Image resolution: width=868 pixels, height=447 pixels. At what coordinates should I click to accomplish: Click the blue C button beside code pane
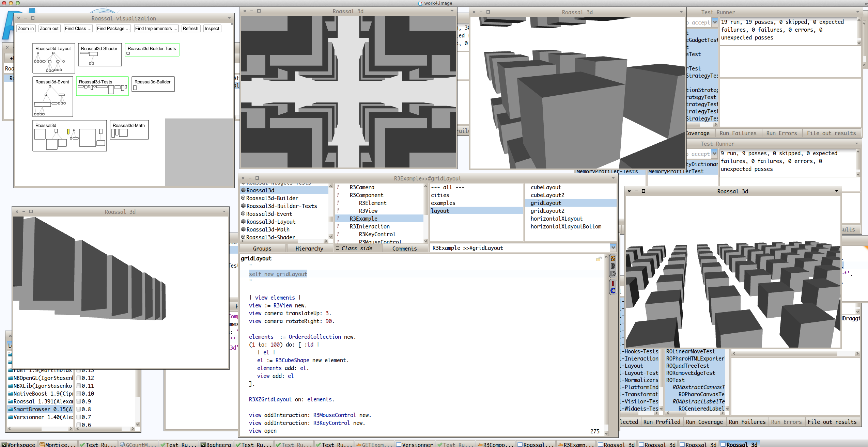coord(613,291)
